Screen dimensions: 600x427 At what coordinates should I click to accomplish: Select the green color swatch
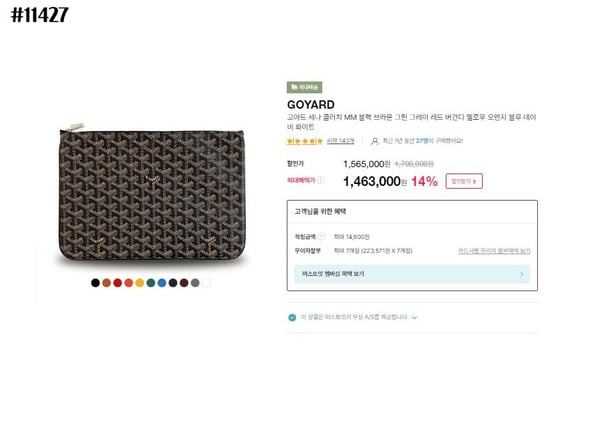click(150, 283)
